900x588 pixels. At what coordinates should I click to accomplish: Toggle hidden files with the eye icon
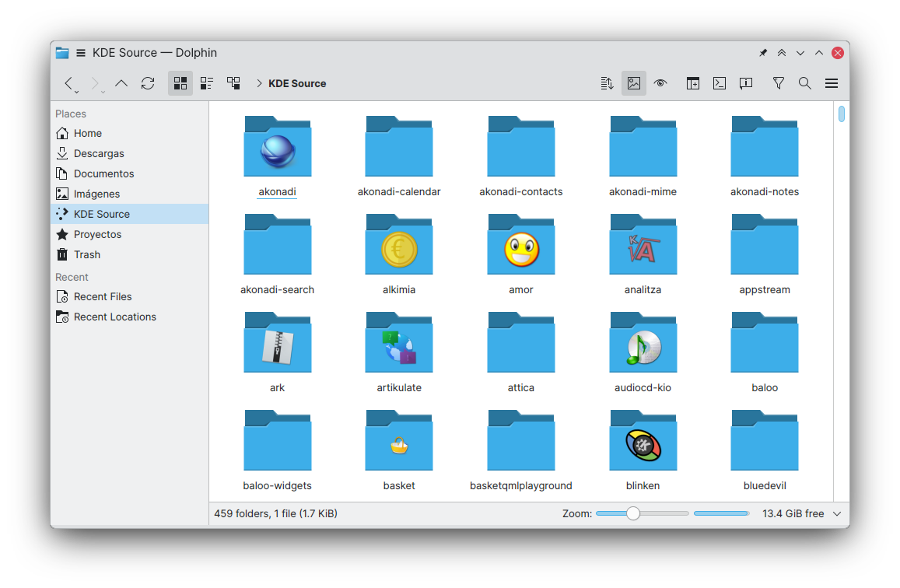point(660,83)
